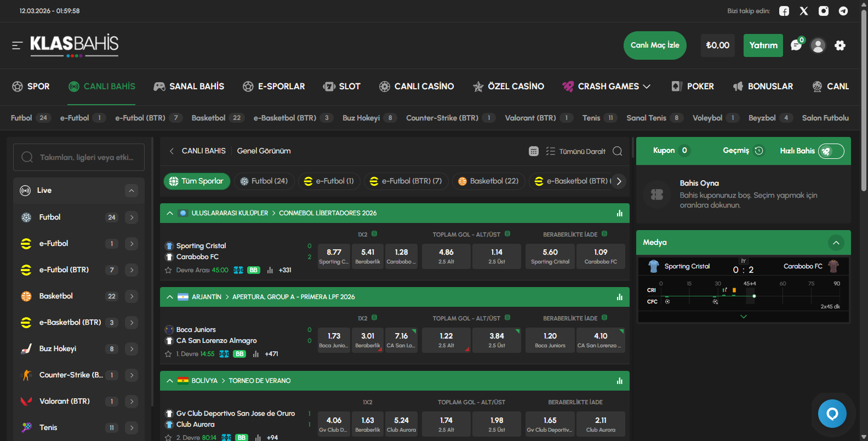868x441 pixels.
Task: Open the Basketbol tab in sports strip
Action: [217, 118]
